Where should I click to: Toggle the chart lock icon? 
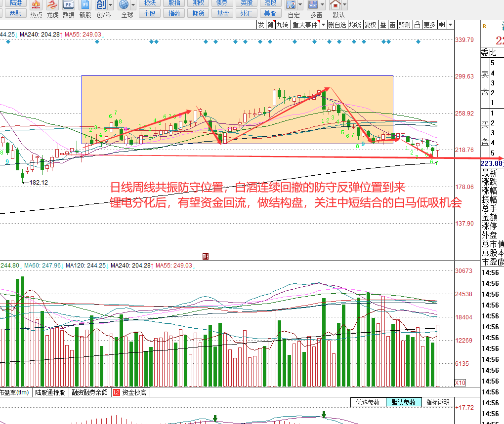point(417,25)
